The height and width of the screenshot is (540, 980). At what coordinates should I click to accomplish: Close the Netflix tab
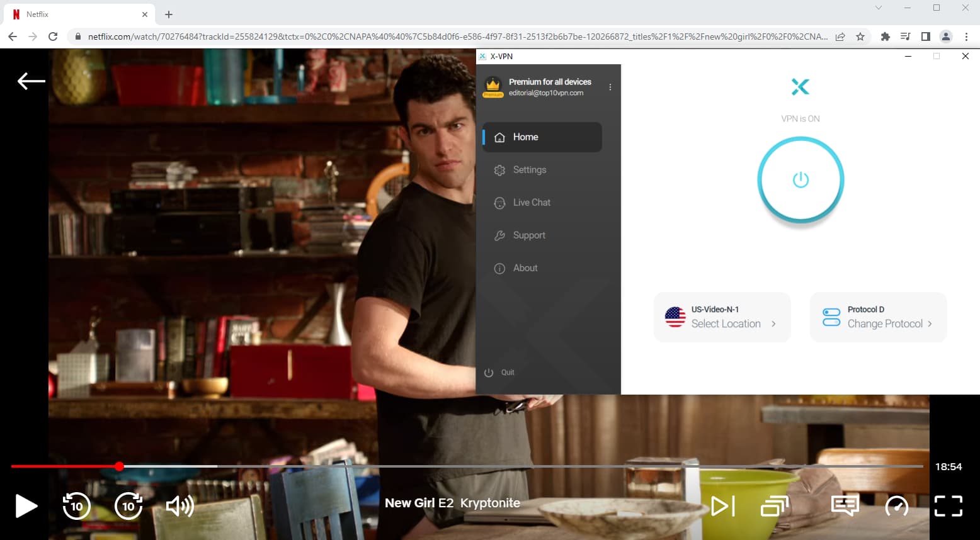[x=145, y=14]
